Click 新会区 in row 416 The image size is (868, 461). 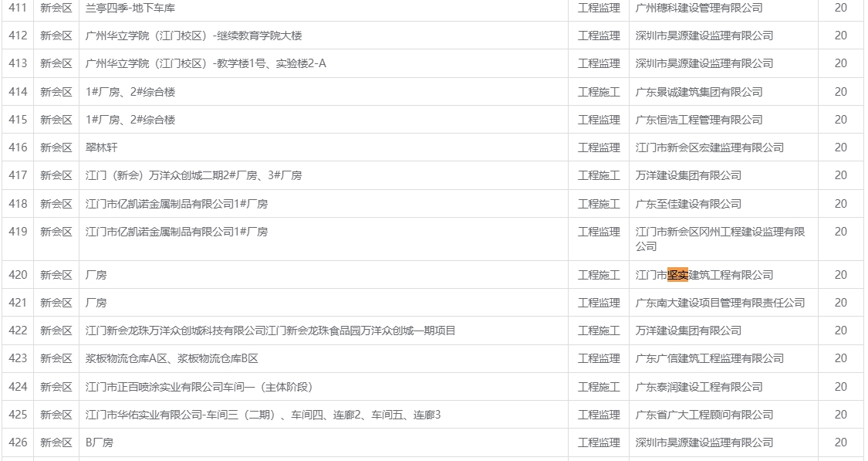[56, 147]
